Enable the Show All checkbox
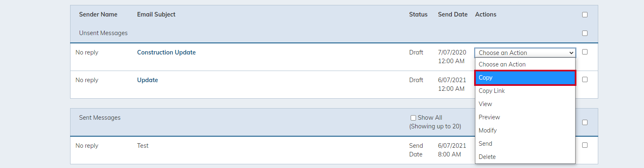The width and height of the screenshot is (644, 168). click(413, 118)
